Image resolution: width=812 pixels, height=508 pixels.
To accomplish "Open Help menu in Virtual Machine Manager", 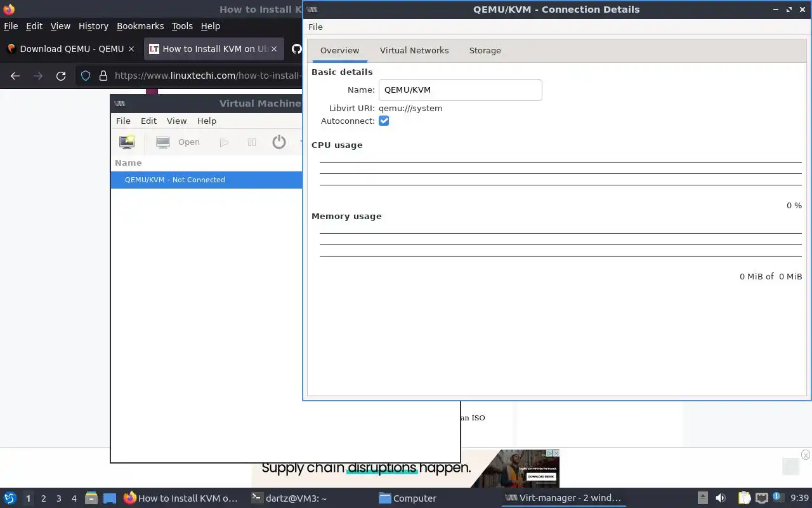I will pyautogui.click(x=207, y=121).
